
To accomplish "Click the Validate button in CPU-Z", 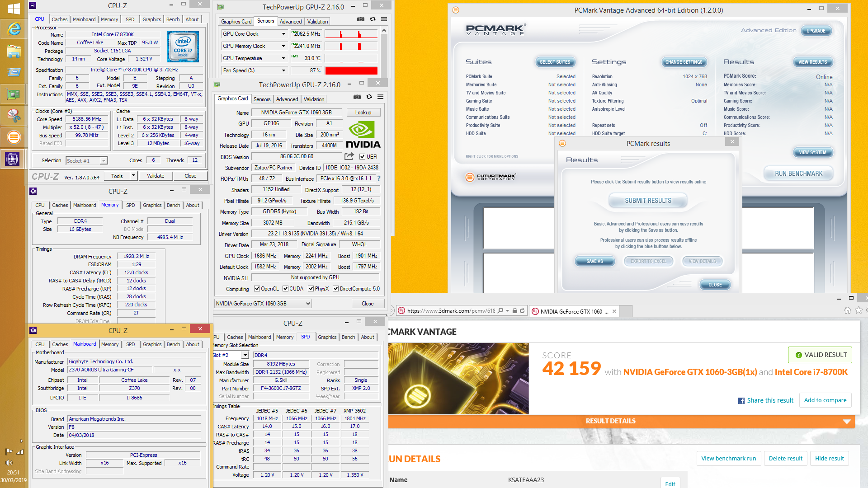I will (x=156, y=176).
